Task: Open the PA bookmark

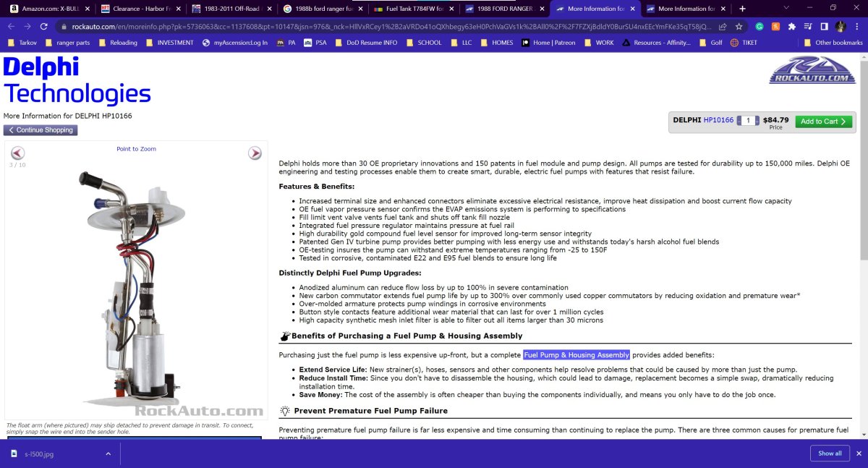Action: click(x=286, y=43)
